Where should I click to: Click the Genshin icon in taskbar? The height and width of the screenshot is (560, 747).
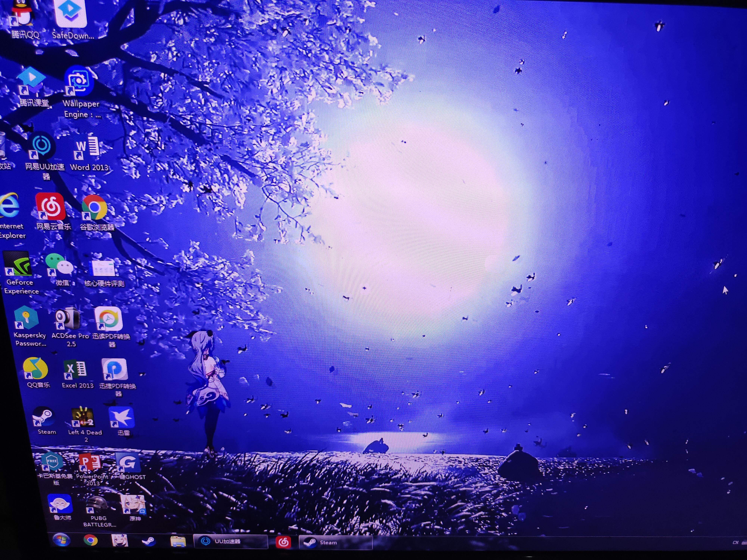tap(120, 540)
